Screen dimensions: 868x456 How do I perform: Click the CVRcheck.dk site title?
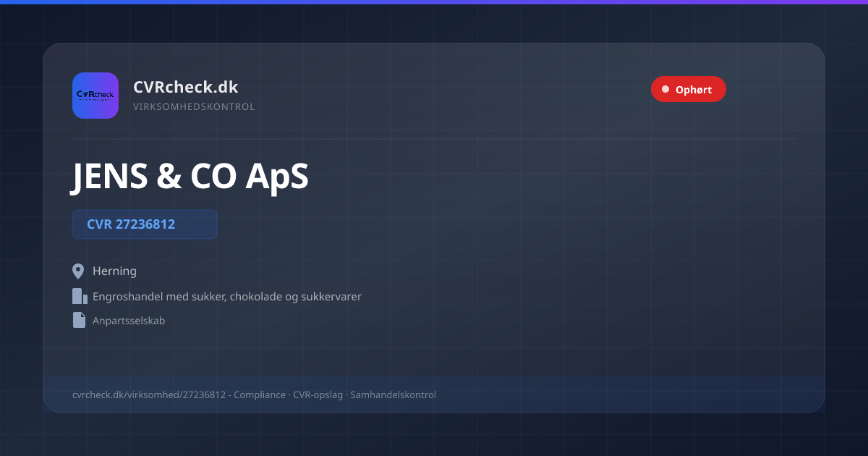[186, 87]
